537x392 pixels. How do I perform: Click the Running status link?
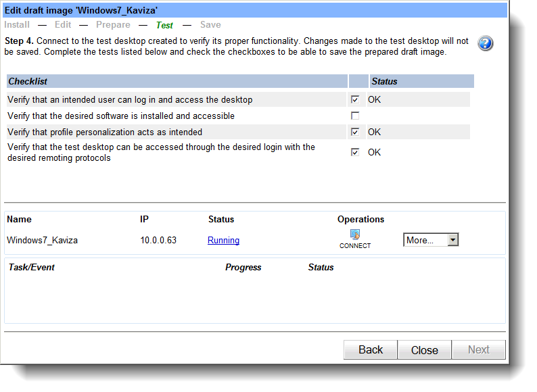(x=223, y=241)
